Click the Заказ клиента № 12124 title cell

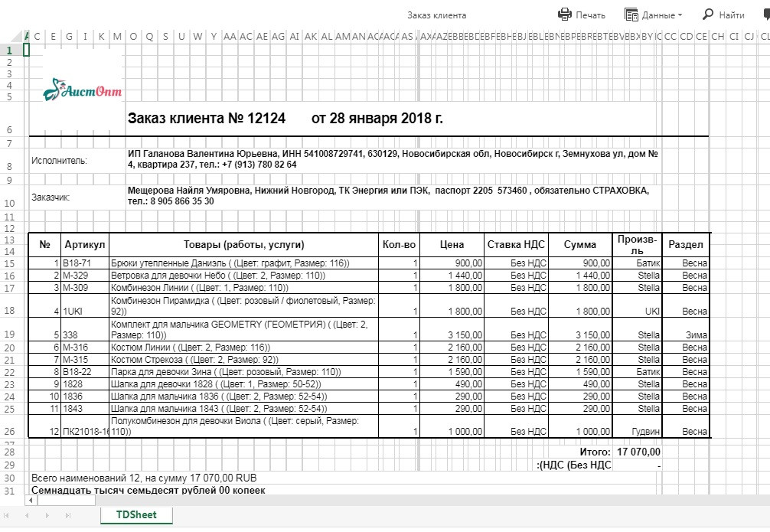click(206, 119)
